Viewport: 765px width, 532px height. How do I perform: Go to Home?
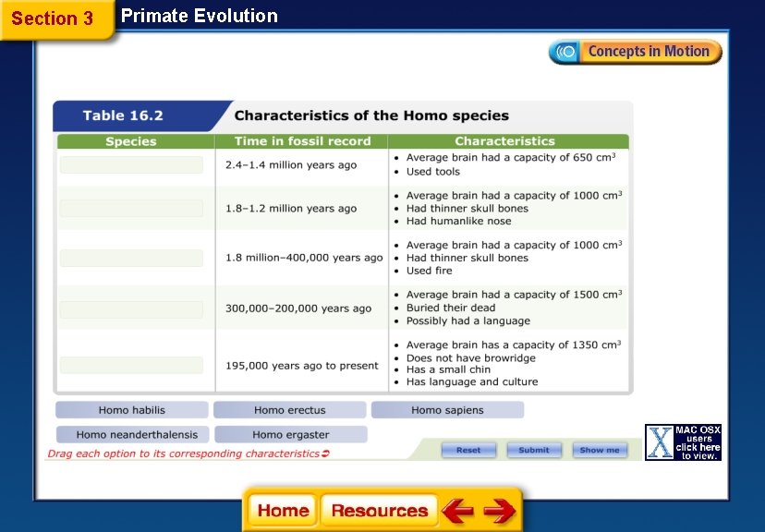click(283, 511)
